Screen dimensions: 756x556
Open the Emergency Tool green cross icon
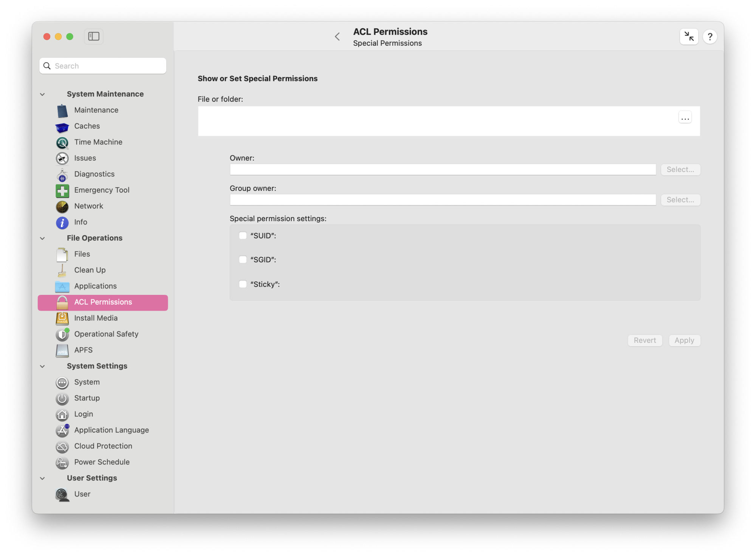(x=62, y=190)
